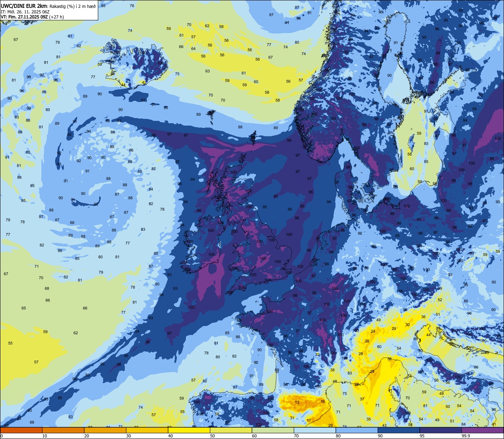504x439 pixels.
Task: Click the humidity value 31 near the legend
Action: pyautogui.click(x=292, y=418)
